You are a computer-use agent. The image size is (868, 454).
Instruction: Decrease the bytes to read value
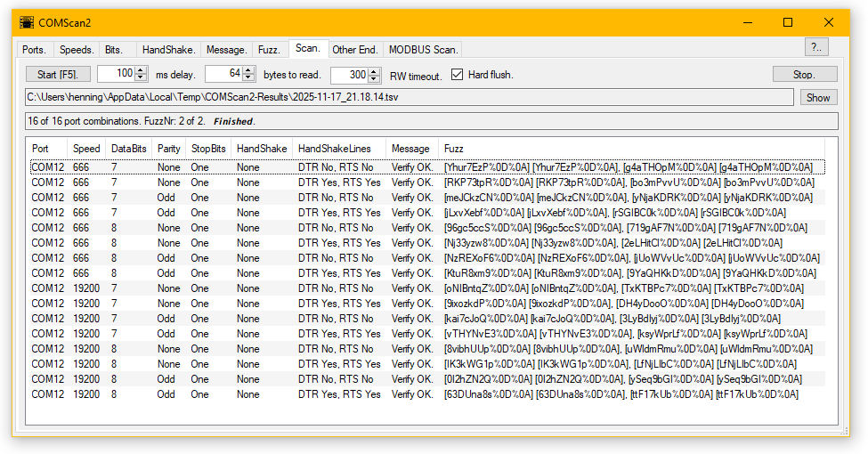tap(248, 78)
